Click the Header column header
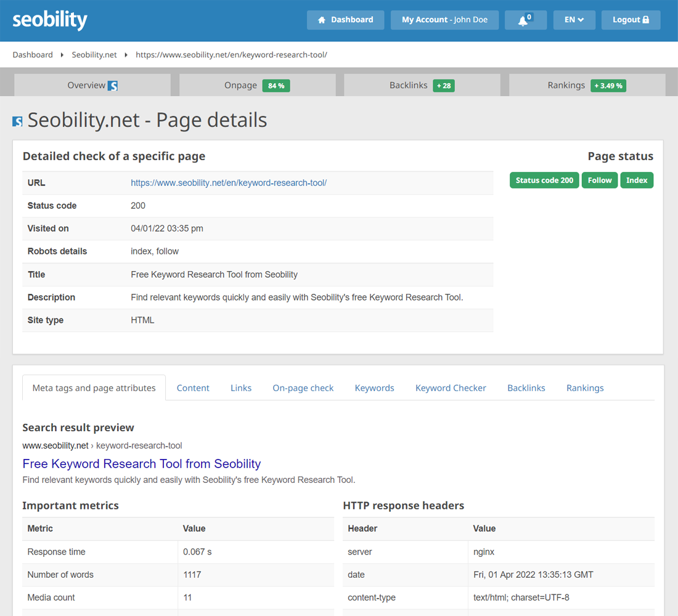The height and width of the screenshot is (616, 678). tap(362, 529)
